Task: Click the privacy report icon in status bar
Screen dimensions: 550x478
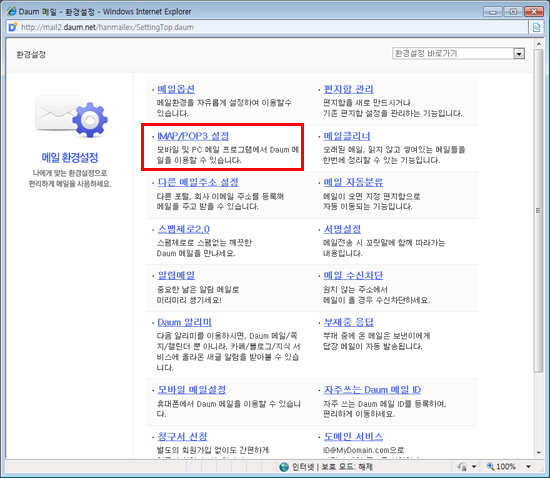Action: pos(462,466)
